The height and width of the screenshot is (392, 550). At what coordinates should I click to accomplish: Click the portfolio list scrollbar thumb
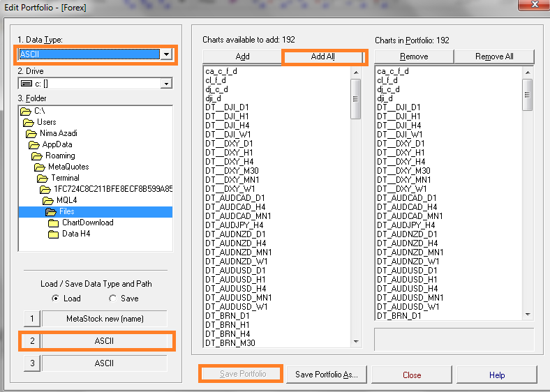click(527, 95)
